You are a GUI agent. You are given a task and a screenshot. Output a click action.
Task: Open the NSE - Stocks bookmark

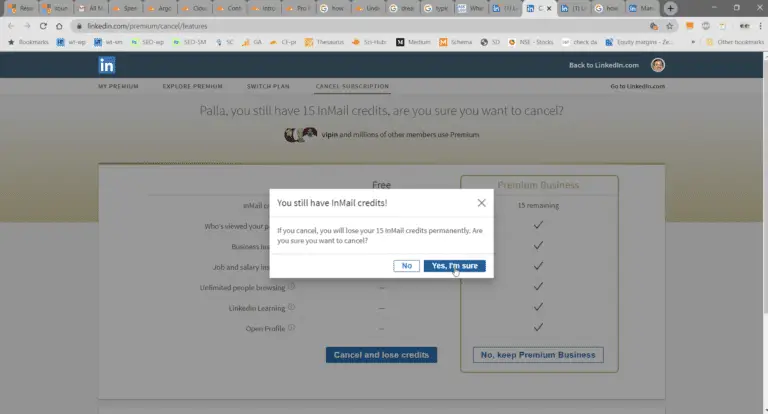click(x=530, y=42)
